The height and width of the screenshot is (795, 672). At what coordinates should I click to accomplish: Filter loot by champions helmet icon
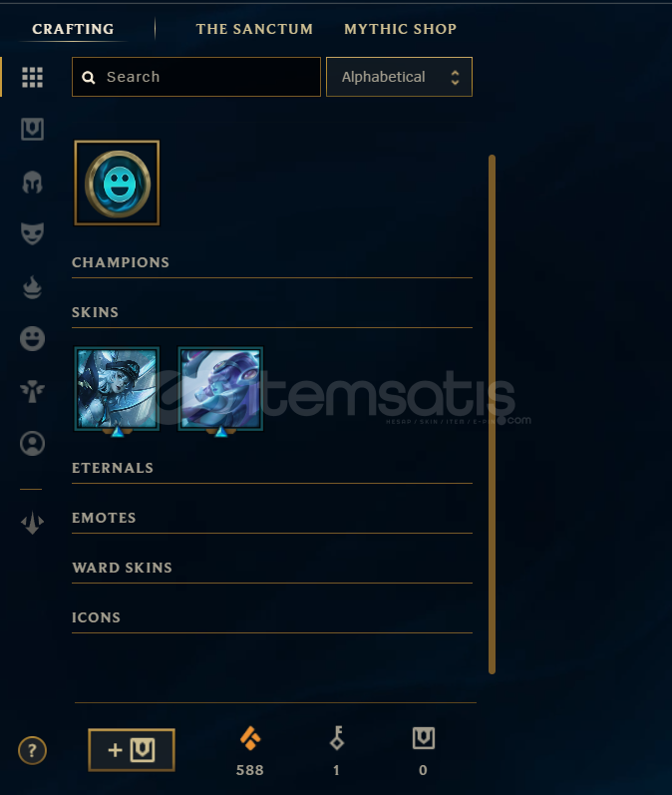pyautogui.click(x=32, y=182)
